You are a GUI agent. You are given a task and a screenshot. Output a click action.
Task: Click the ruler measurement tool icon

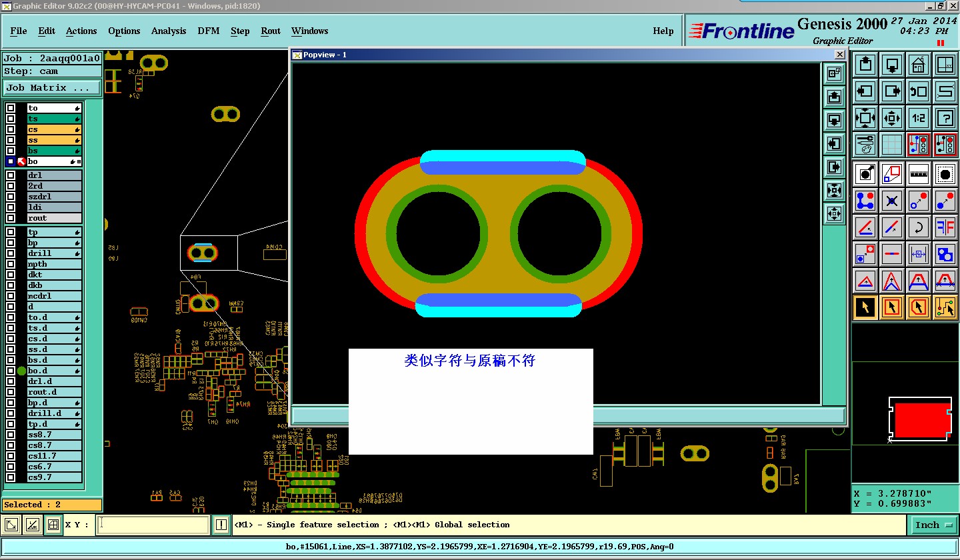tap(919, 175)
